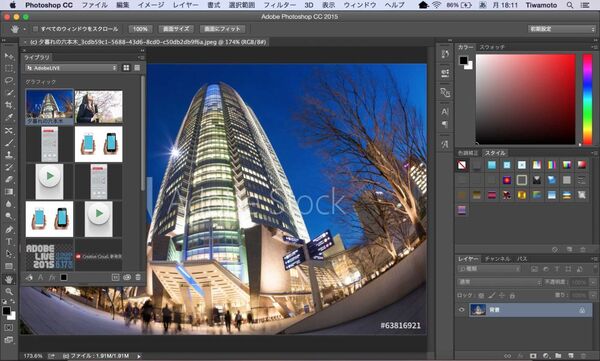Switch Library panel to grid view
Image resolution: width=600 pixels, height=361 pixels.
[x=126, y=68]
